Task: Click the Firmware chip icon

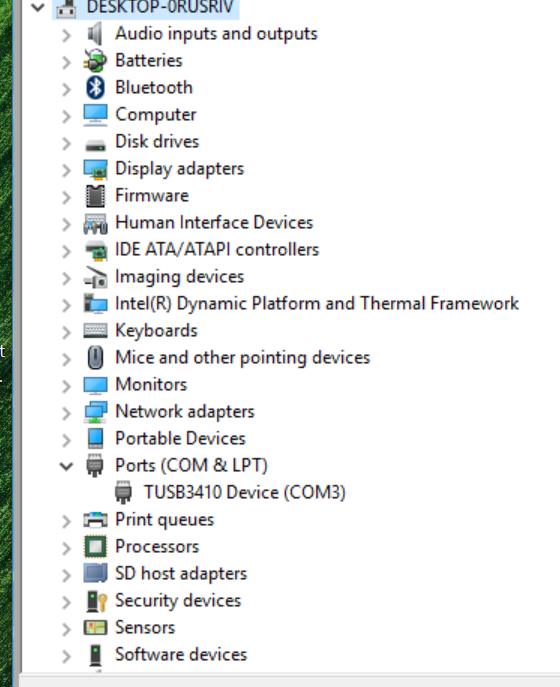Action: click(95, 196)
